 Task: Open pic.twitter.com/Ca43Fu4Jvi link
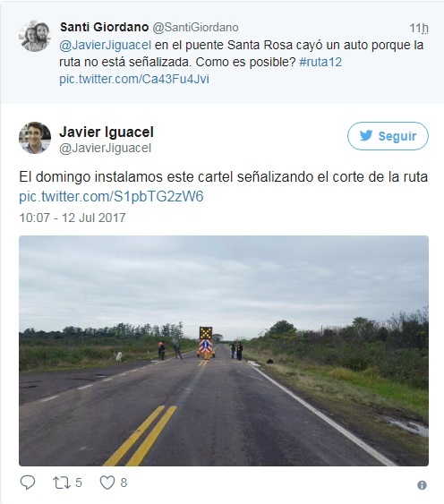pyautogui.click(x=134, y=79)
